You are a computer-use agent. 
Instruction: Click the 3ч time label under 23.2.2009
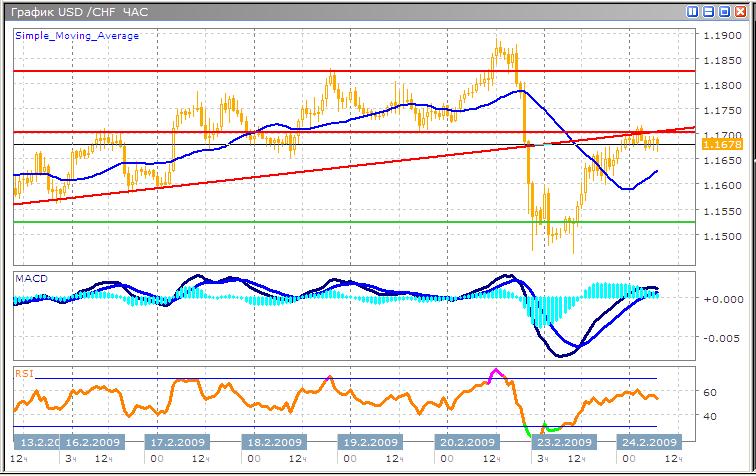tap(543, 458)
